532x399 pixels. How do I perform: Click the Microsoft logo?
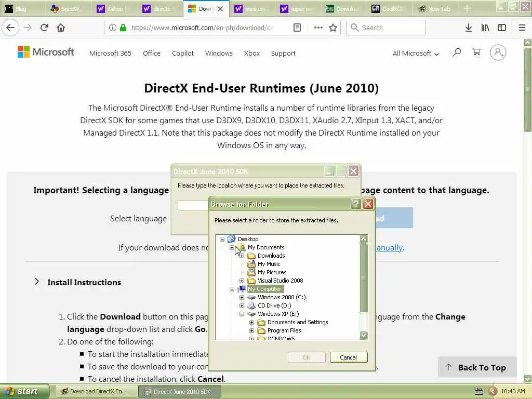(x=46, y=52)
